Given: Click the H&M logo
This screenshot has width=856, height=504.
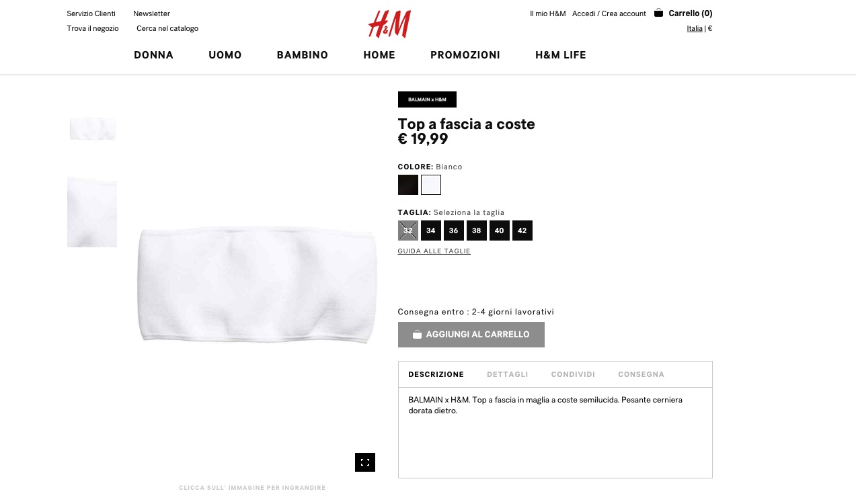Looking at the screenshot, I should [x=389, y=24].
